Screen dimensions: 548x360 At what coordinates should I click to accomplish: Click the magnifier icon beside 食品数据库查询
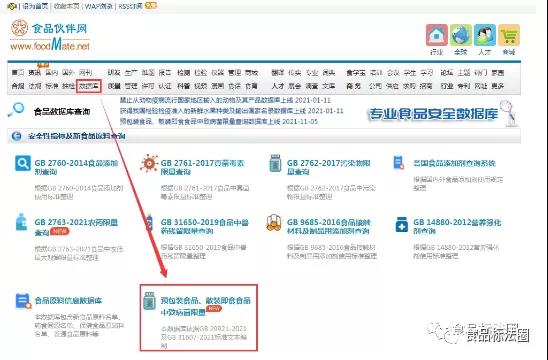16,110
